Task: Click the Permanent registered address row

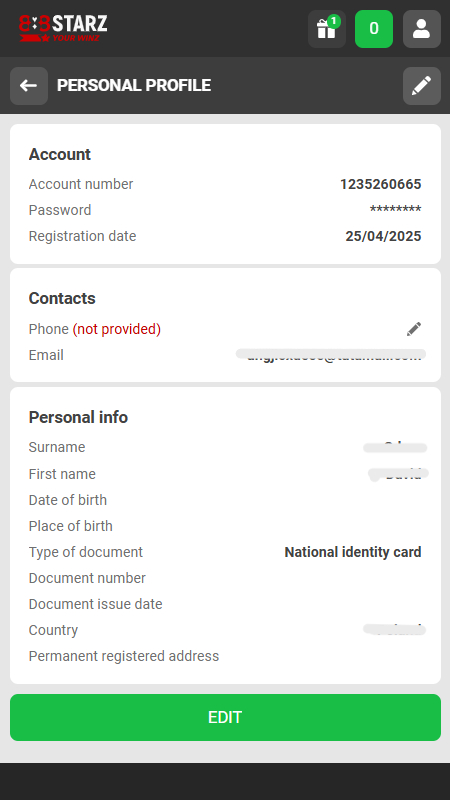Action: point(225,656)
